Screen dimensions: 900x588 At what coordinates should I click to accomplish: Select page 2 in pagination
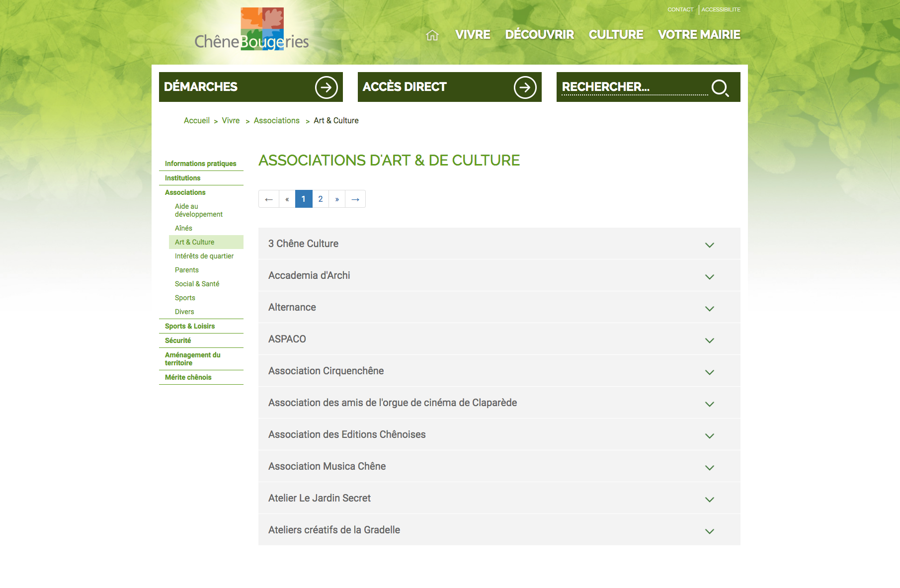[x=321, y=199]
